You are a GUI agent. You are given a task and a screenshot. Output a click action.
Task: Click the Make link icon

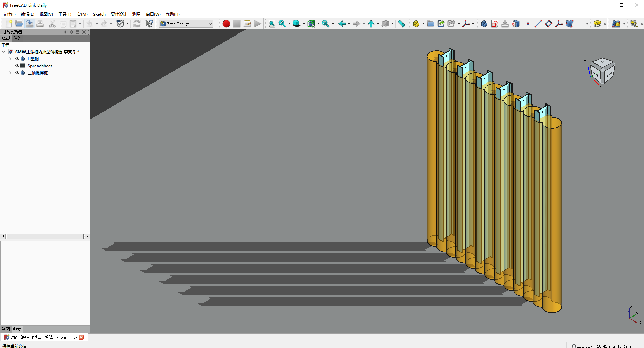[441, 24]
